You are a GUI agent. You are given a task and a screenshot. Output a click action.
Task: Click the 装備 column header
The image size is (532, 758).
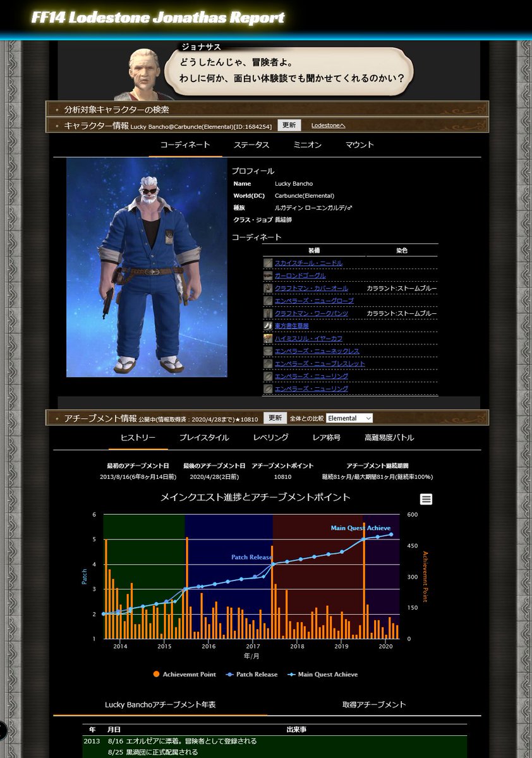point(315,251)
